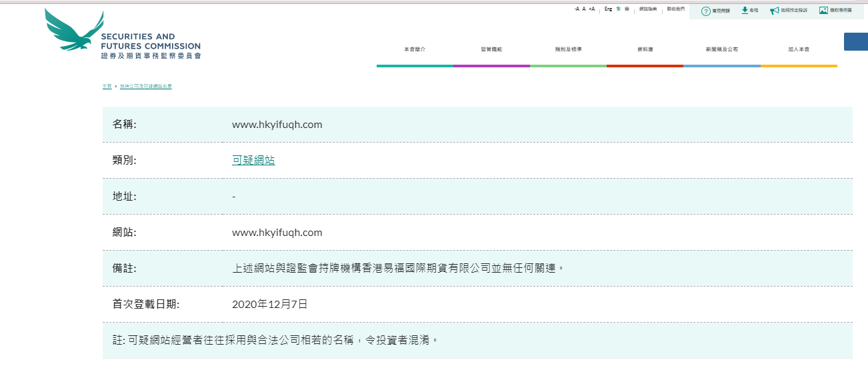868x384 pixels.
Task: Open the 監管職能 navigation menu
Action: tap(491, 50)
